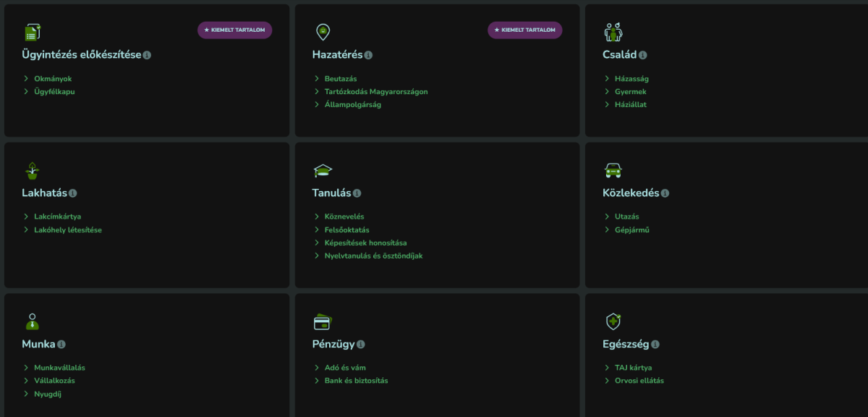Click the Hazatérés location pin icon

click(323, 33)
